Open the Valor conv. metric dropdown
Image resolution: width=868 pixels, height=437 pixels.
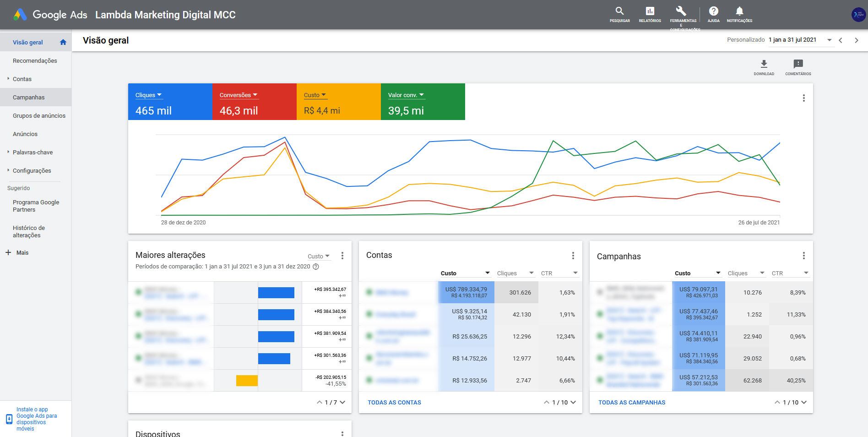coord(406,95)
